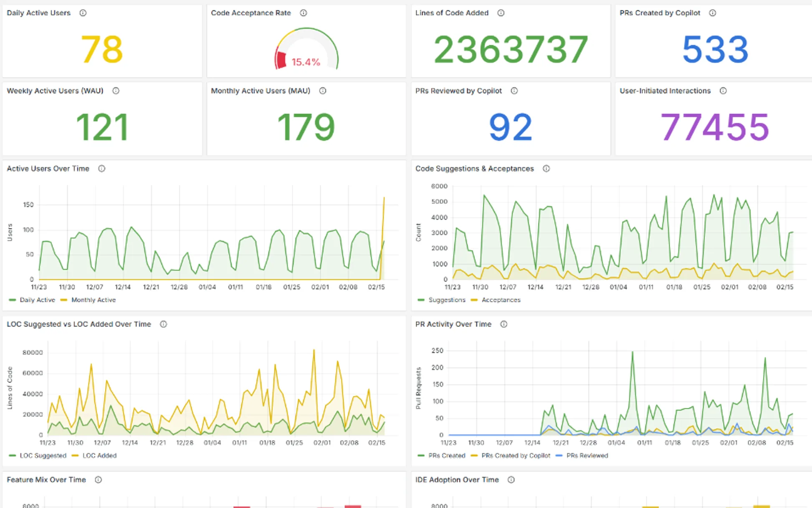Click info icon next to User-Initiated Interactions
This screenshot has width=812, height=508.
tap(723, 91)
